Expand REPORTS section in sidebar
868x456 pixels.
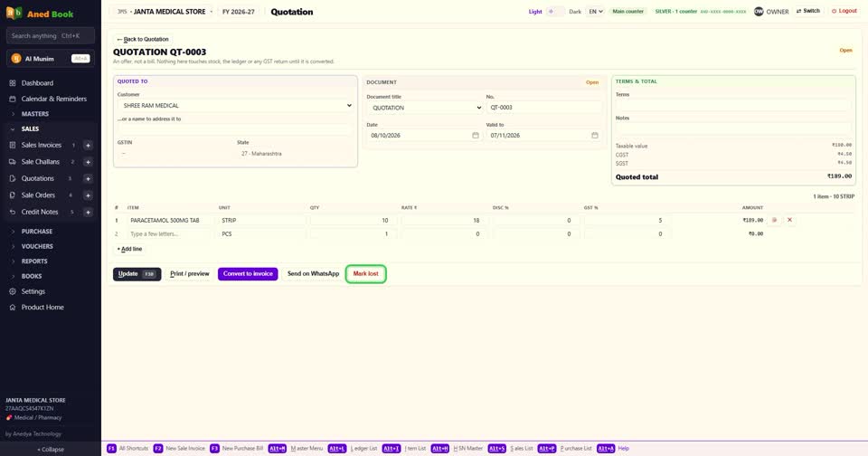tap(34, 261)
